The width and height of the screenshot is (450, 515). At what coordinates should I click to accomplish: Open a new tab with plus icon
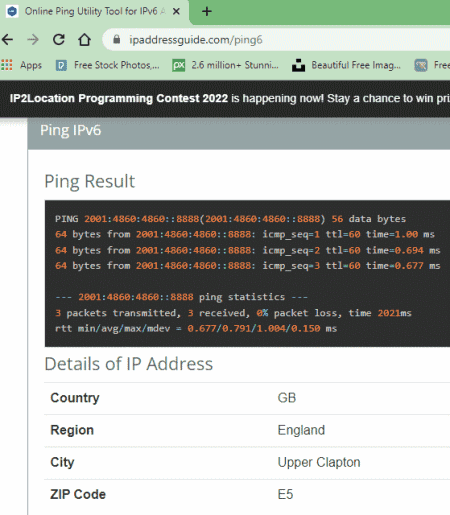point(207,11)
